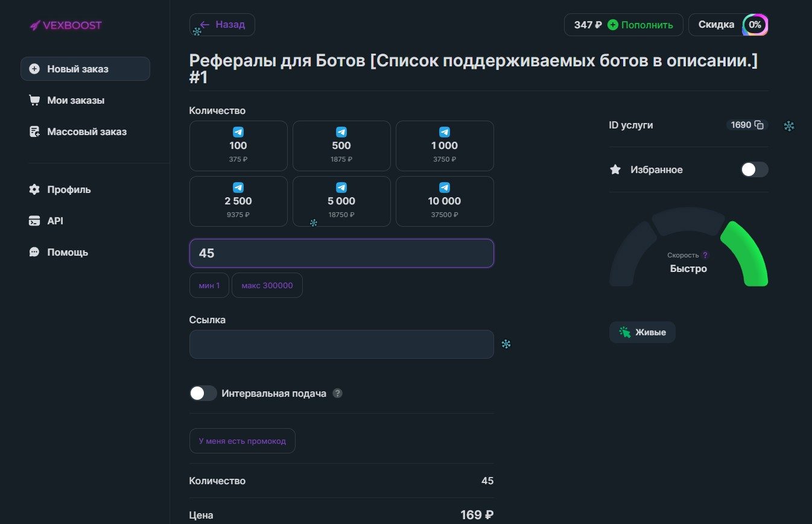
Task: Click the green plus top-up icon
Action: [x=613, y=25]
